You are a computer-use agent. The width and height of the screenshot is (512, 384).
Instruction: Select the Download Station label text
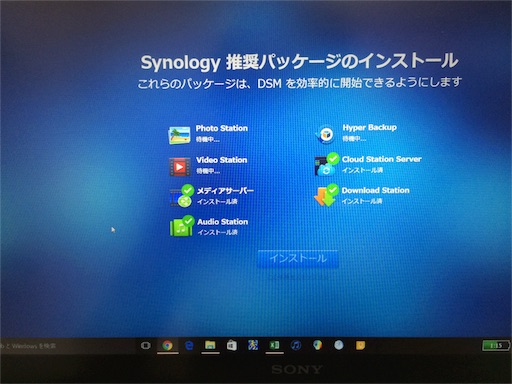[x=376, y=190]
